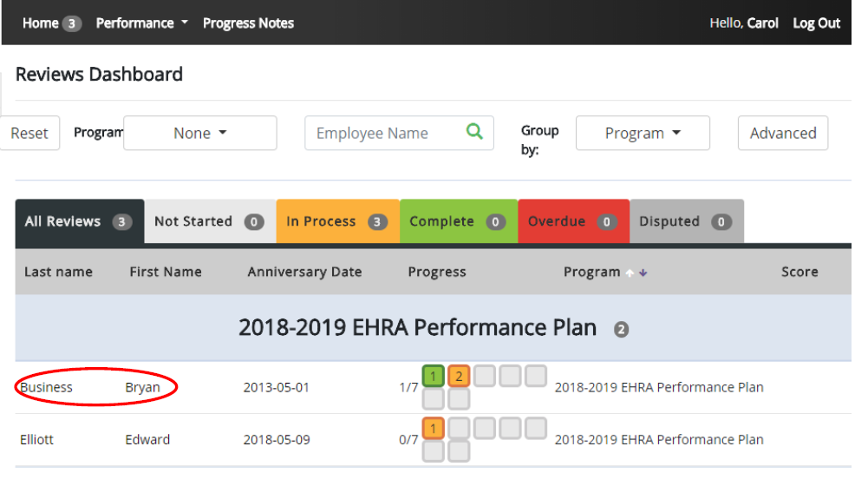Click the green search magnifier icon
The width and height of the screenshot is (868, 486).
click(474, 132)
